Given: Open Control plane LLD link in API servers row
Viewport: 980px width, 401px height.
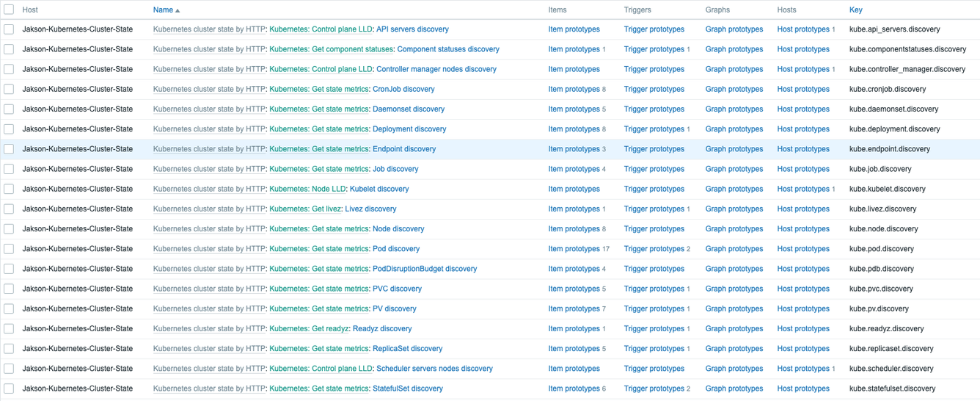Looking at the screenshot, I should pyautogui.click(x=321, y=29).
